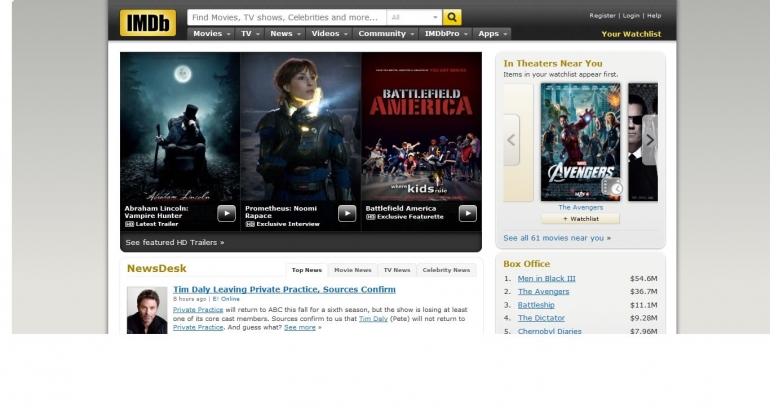
Task: Click the E! Online source link
Action: tap(226, 299)
